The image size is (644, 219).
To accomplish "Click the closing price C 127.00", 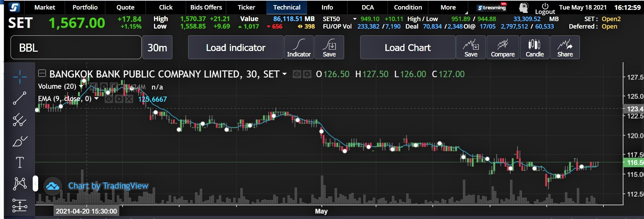I will (x=448, y=74).
